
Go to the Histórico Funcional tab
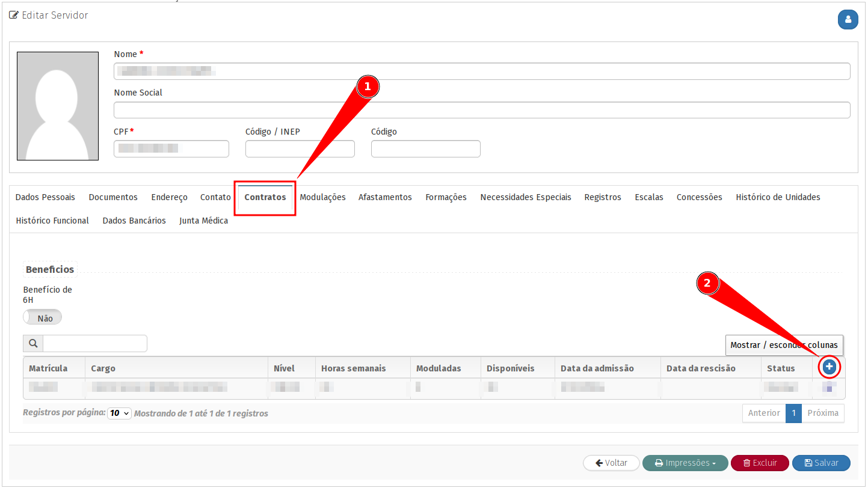tap(52, 221)
